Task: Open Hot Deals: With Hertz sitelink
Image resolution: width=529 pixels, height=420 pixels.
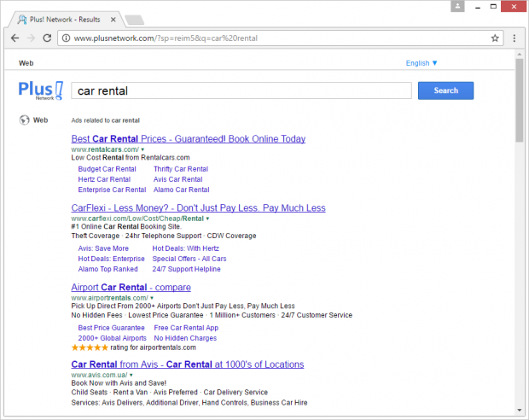Action: tap(185, 248)
